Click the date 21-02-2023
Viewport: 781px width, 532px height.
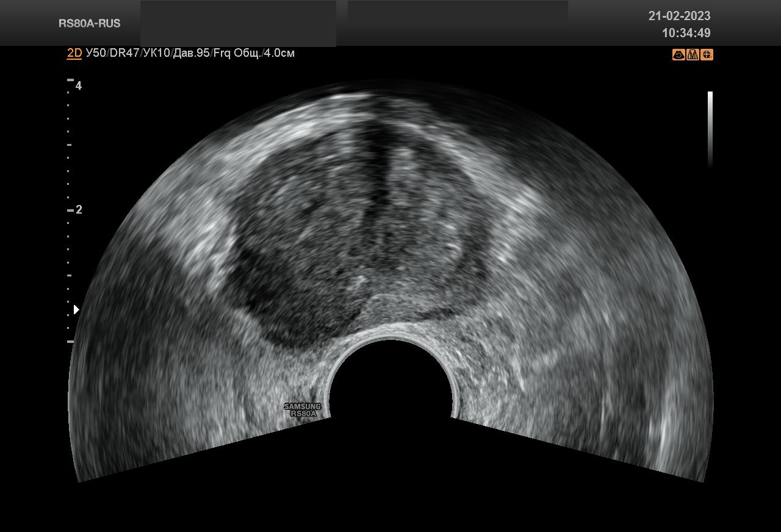coord(679,16)
